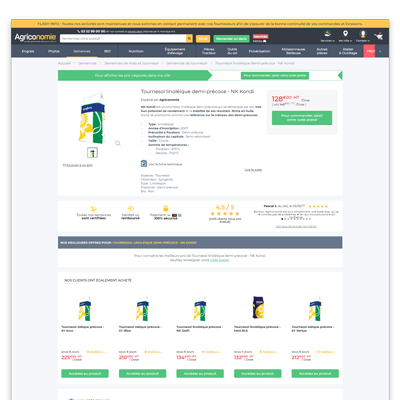Click the 'Satisfait ou remboursé' icon
The image size is (400, 400).
coord(131,209)
